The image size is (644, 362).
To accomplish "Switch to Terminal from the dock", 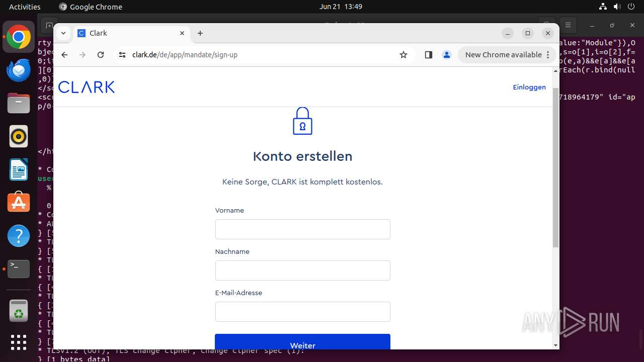I will tap(19, 269).
